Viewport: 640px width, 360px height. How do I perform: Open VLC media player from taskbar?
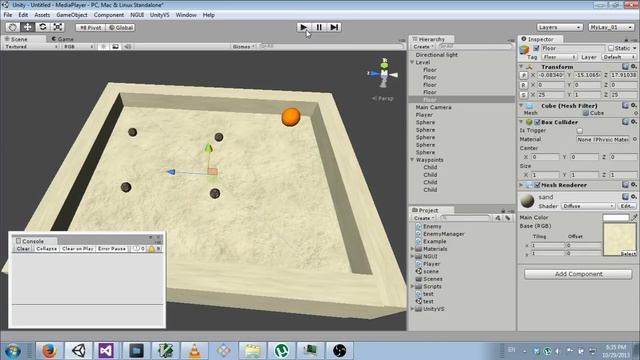click(x=194, y=351)
